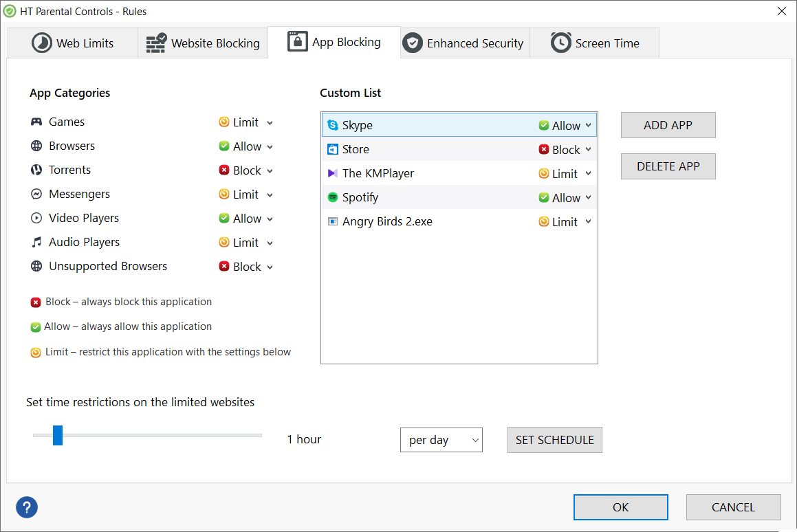Click the orange Limit icon for Games
Screen dimensions: 797x532
(x=224, y=122)
